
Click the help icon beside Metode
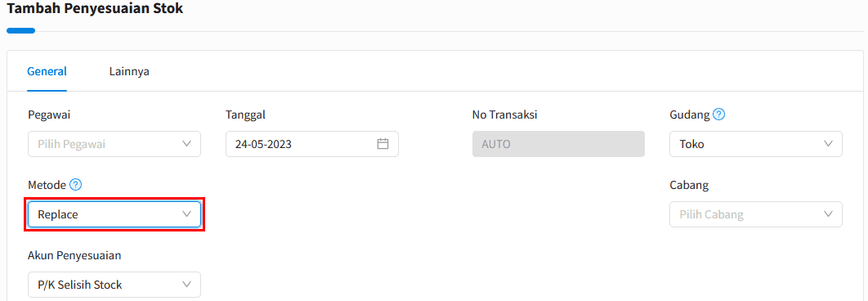coord(76,185)
